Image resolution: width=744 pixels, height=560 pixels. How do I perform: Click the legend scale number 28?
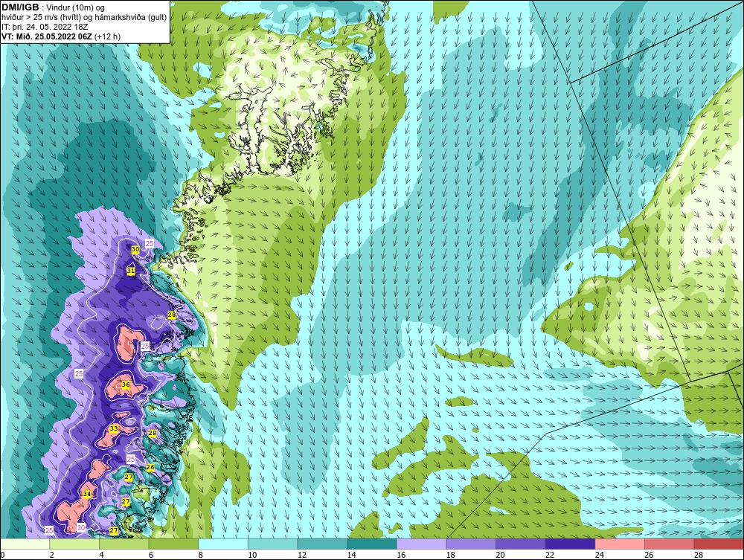(x=699, y=555)
